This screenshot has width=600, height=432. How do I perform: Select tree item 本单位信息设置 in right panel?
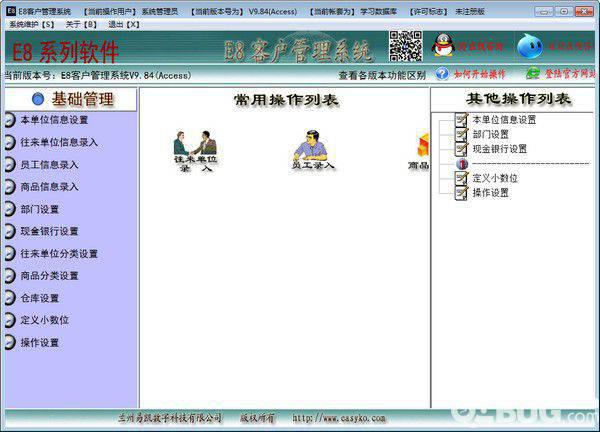pos(504,120)
